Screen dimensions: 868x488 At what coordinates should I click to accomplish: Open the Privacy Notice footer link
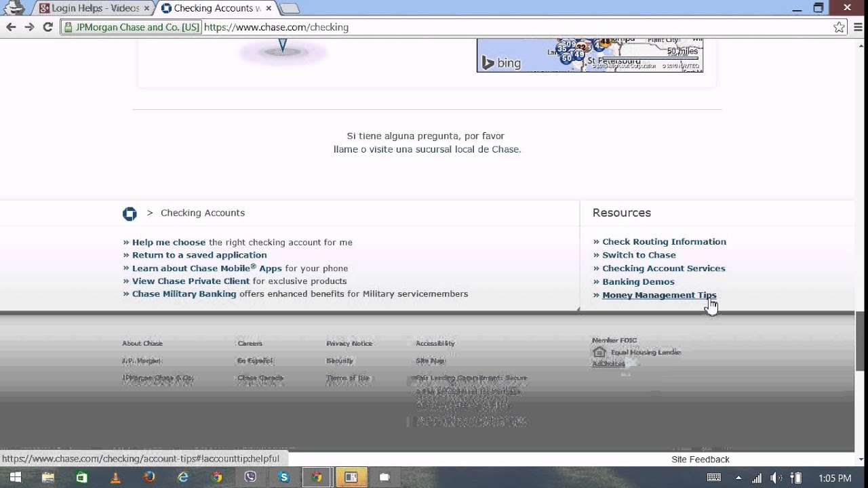click(x=349, y=344)
